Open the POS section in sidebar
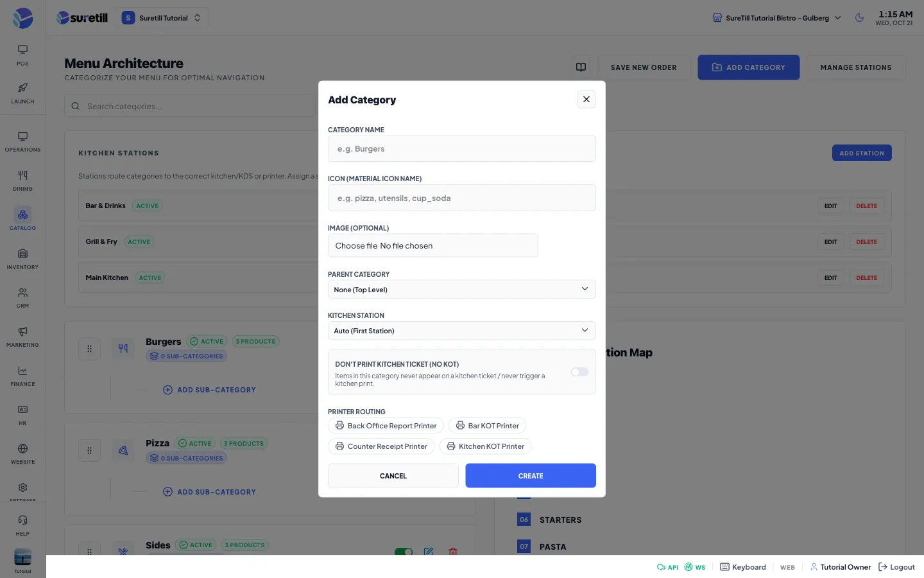 (22, 55)
